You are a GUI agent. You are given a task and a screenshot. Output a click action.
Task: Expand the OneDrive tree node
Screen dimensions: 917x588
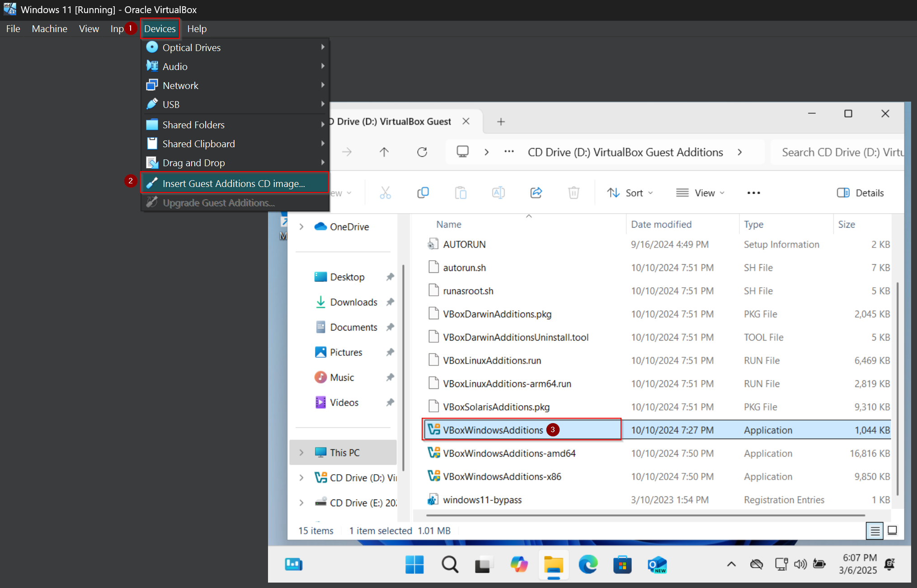301,227
